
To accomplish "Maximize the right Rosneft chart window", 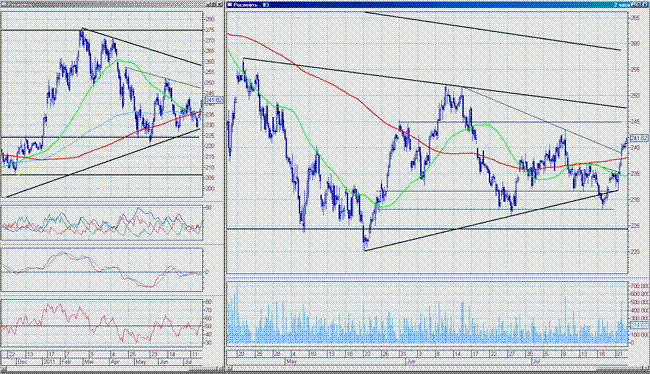I will point(638,5).
